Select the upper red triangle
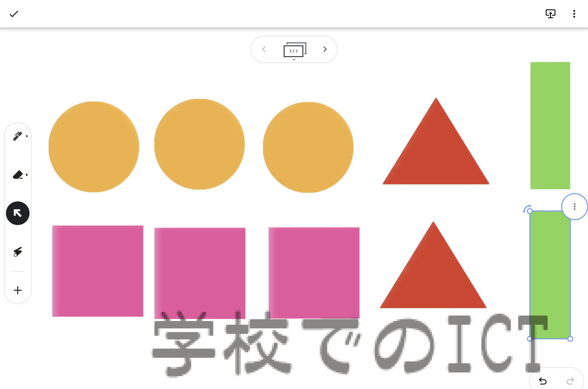The height and width of the screenshot is (389, 588). pos(436,149)
